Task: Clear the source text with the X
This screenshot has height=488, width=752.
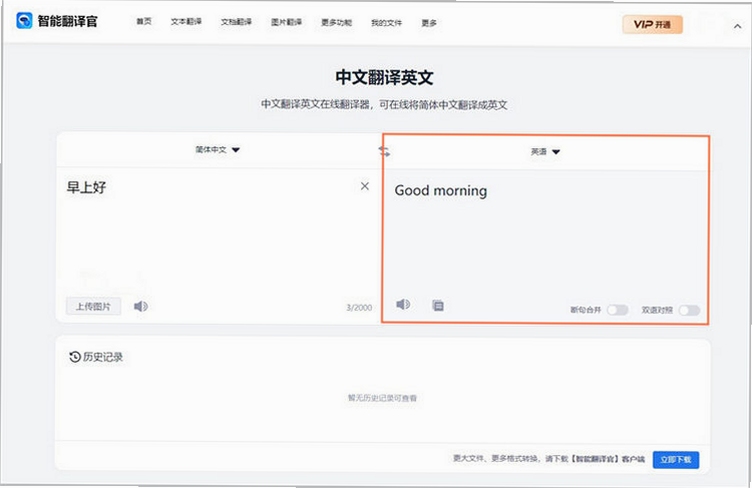Action: click(365, 186)
